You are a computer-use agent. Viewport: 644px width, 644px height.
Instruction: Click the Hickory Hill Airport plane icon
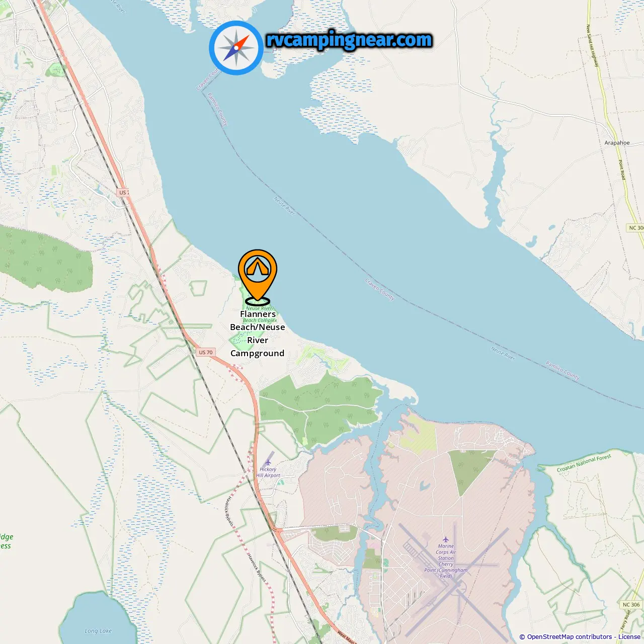(x=268, y=461)
